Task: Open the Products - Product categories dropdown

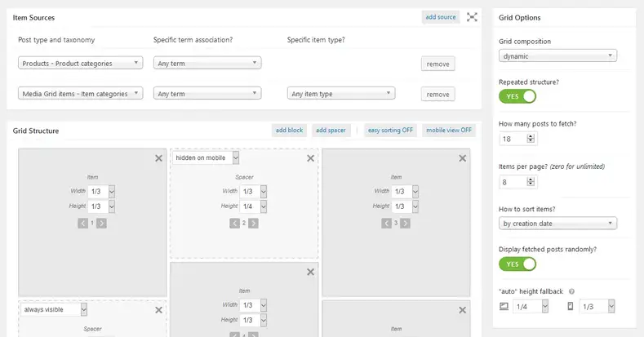Action: coord(81,63)
